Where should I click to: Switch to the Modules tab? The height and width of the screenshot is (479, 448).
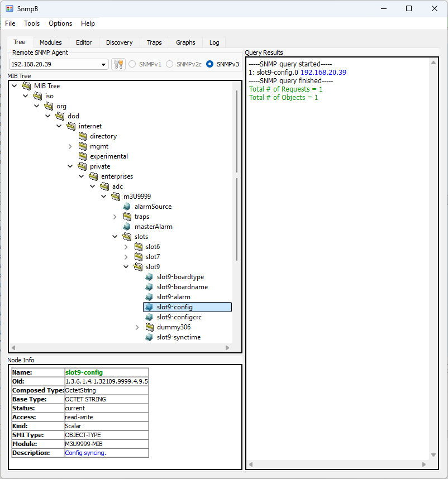pyautogui.click(x=51, y=42)
